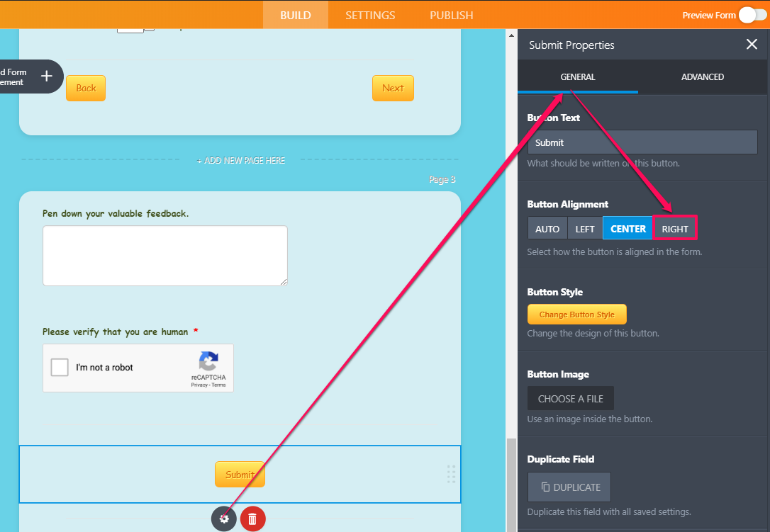The height and width of the screenshot is (532, 770).
Task: Open the gear settings icon below Submit field
Action: pyautogui.click(x=224, y=519)
